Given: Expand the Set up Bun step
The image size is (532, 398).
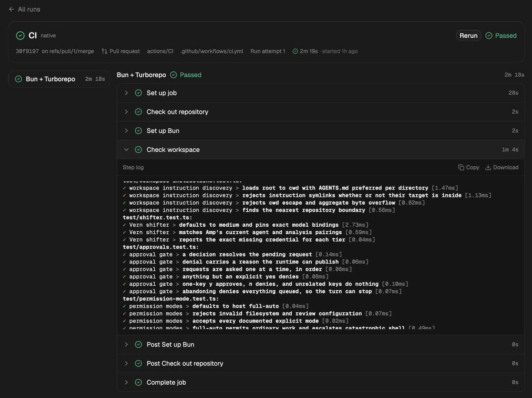Looking at the screenshot, I should 321,131.
